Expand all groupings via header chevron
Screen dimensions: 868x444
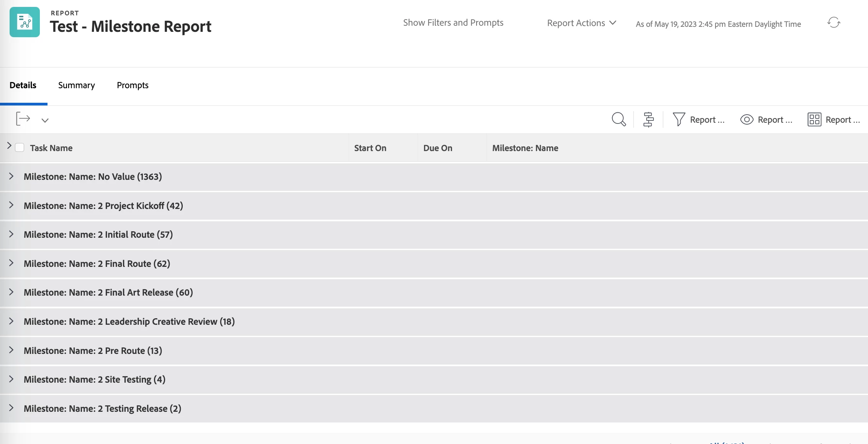coord(9,146)
